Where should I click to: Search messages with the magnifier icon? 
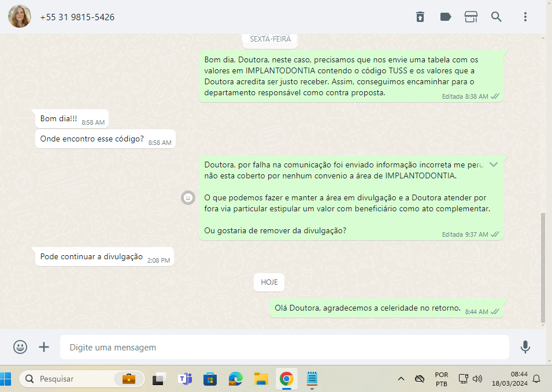point(497,17)
